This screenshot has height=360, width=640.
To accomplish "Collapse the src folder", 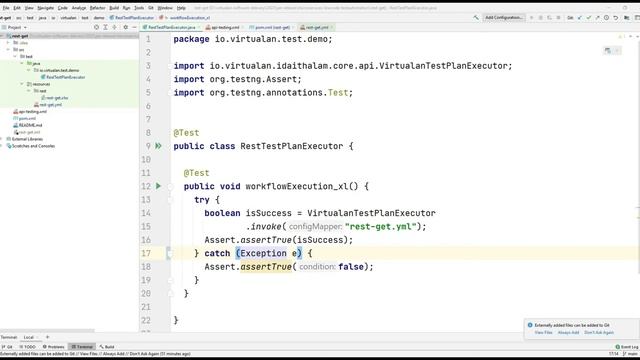I will pyautogui.click(x=8, y=49).
